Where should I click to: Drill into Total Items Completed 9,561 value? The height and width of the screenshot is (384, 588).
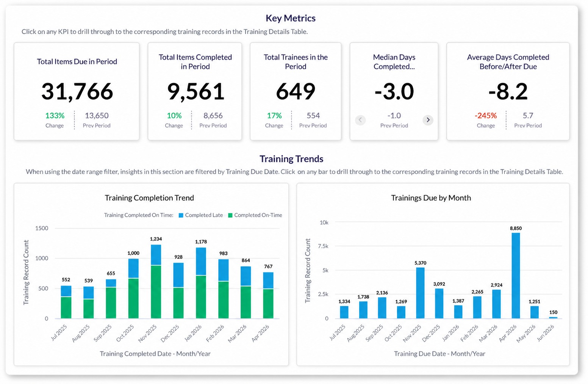pyautogui.click(x=195, y=91)
